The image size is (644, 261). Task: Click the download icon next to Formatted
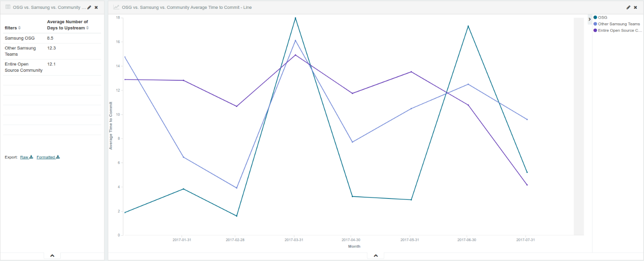coord(58,157)
